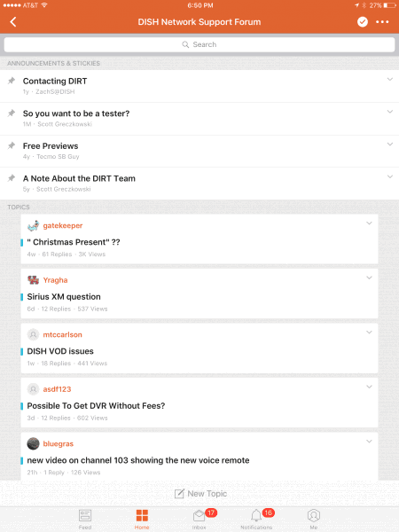The height and width of the screenshot is (532, 399).
Task: Click the Search field
Action: (x=199, y=44)
